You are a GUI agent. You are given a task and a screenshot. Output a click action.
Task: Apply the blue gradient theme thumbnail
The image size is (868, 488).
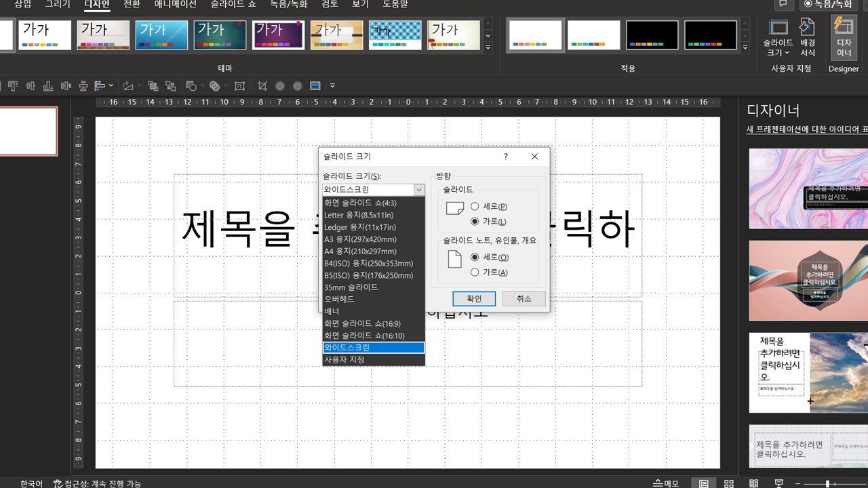pos(161,35)
